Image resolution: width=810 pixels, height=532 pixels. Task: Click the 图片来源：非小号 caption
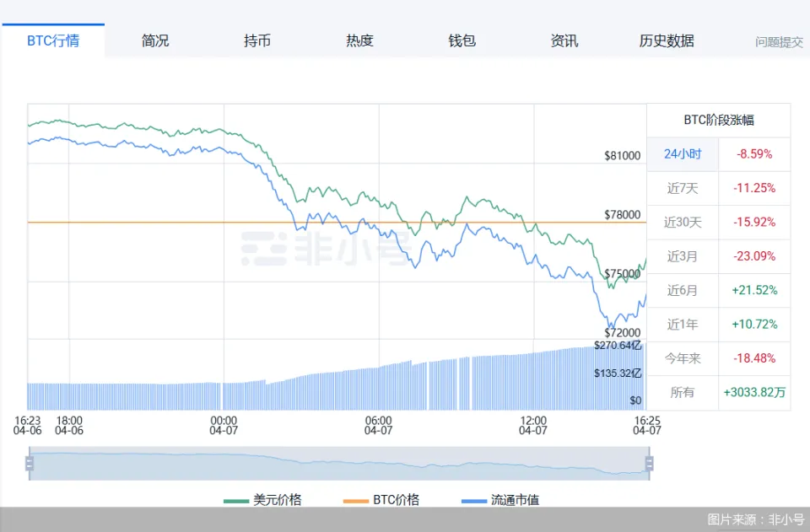pos(756,519)
